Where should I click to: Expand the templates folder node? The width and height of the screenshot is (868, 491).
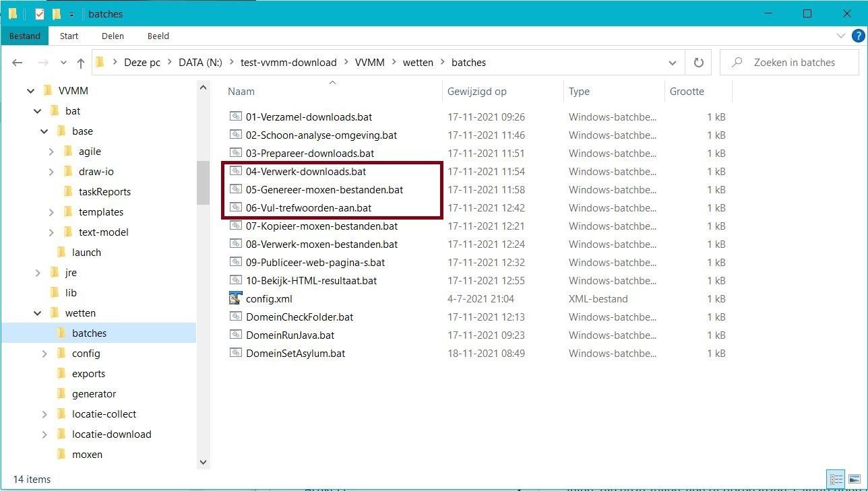[x=51, y=212]
